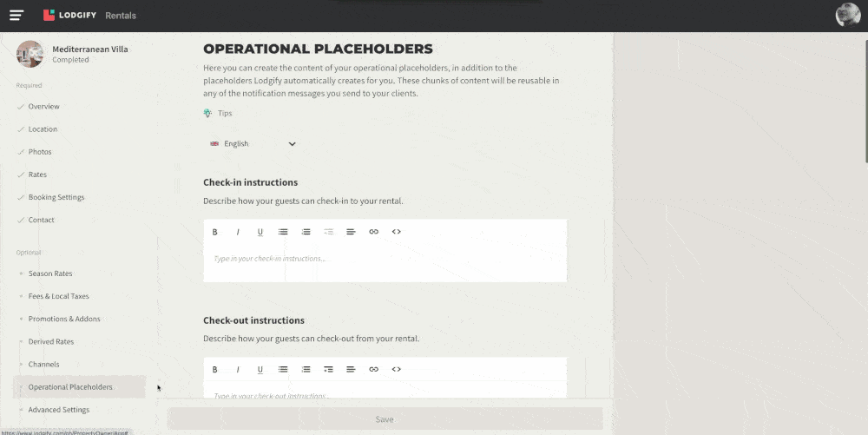
Task: Toggle bold in check-out instructions editor
Action: pos(214,369)
